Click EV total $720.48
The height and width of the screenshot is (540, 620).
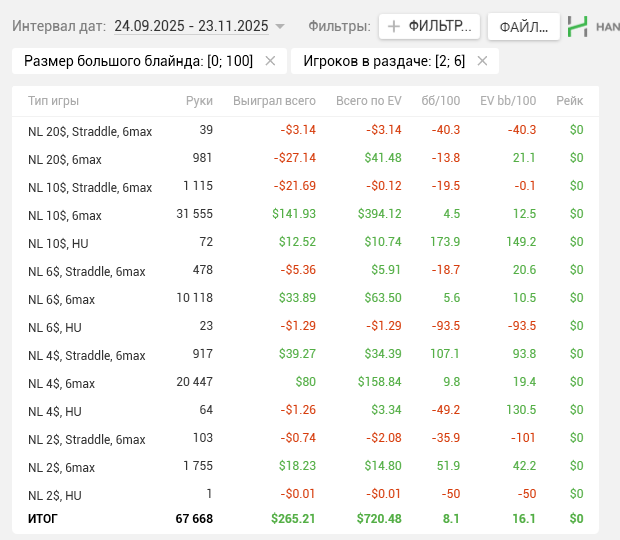point(379,519)
